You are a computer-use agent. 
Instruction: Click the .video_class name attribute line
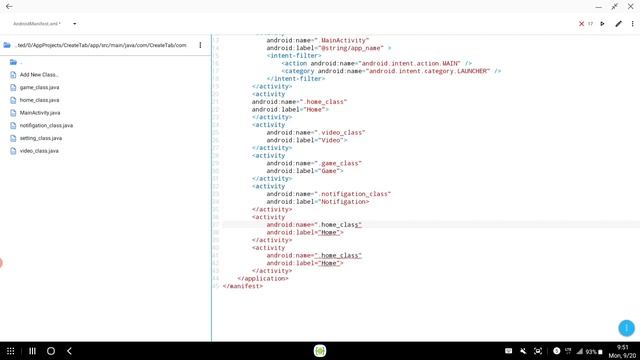coord(316,133)
